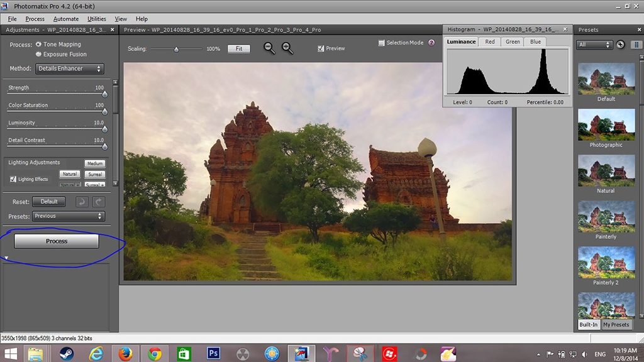Image resolution: width=644 pixels, height=362 pixels.
Task: Switch to the Red histogram tab
Action: click(x=489, y=41)
